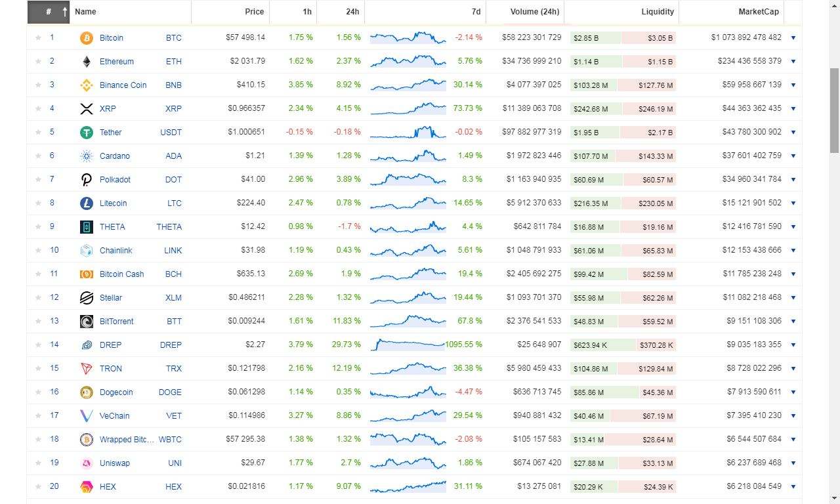840x504 pixels.
Task: Sort by the 24h change column
Action: click(341, 12)
